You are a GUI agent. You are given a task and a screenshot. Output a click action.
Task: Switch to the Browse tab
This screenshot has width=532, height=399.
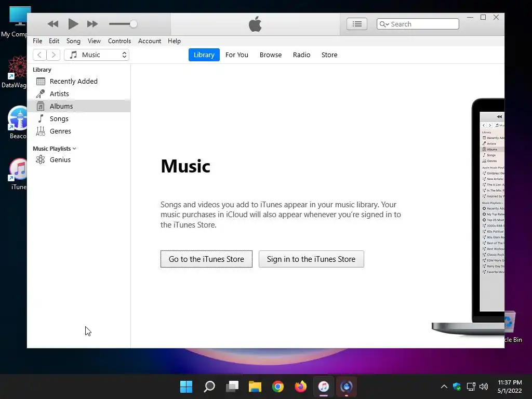[270, 55]
